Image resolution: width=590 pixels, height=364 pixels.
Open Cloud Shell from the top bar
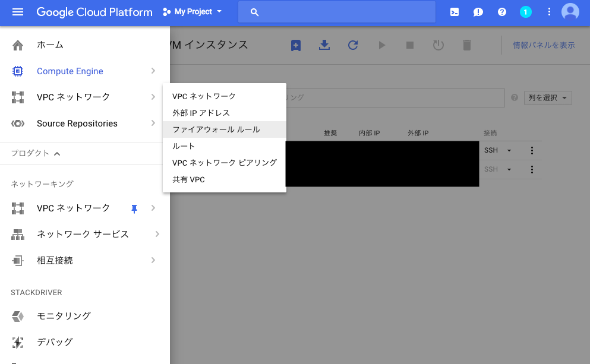coord(454,12)
